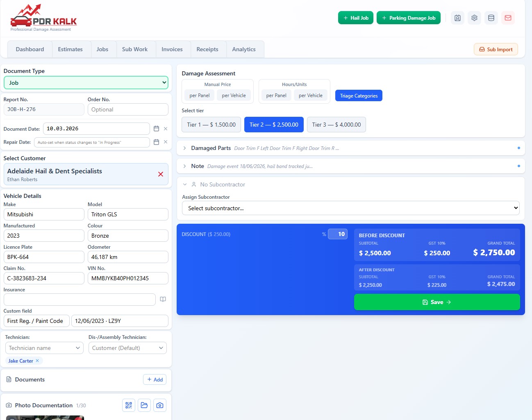Choose Tier 2 — $ 2,500.00
The image size is (532, 420).
pos(274,125)
